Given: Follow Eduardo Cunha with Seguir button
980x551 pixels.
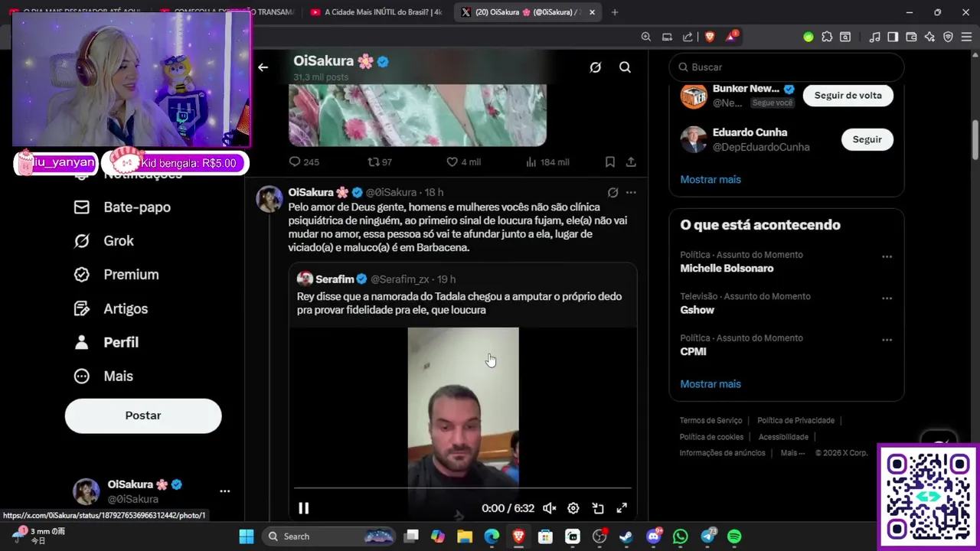Looking at the screenshot, I should click(x=867, y=139).
